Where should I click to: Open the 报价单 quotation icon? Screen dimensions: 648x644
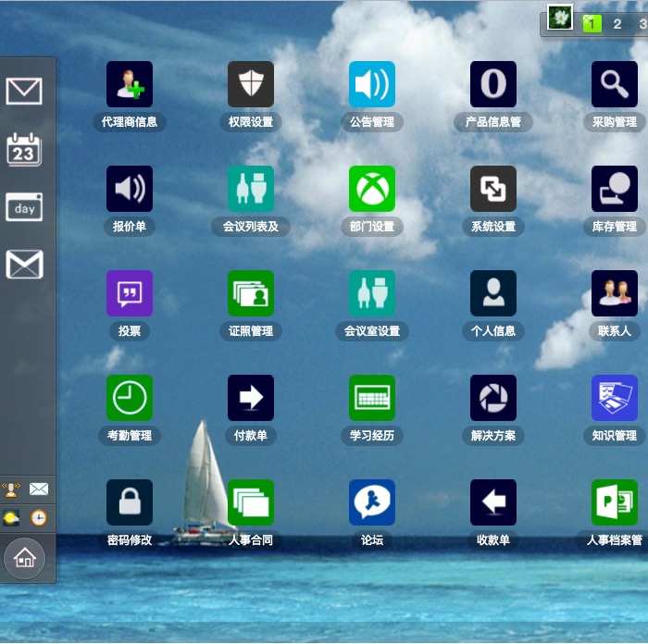tap(130, 189)
